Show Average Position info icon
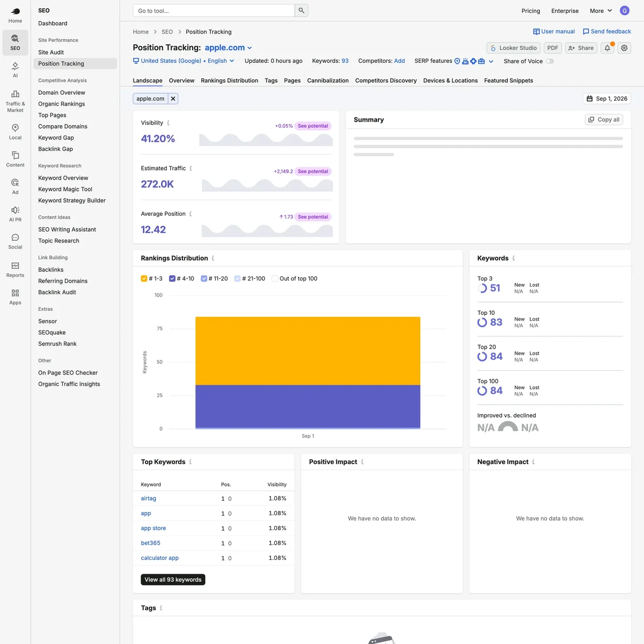644x644 pixels. click(x=190, y=214)
